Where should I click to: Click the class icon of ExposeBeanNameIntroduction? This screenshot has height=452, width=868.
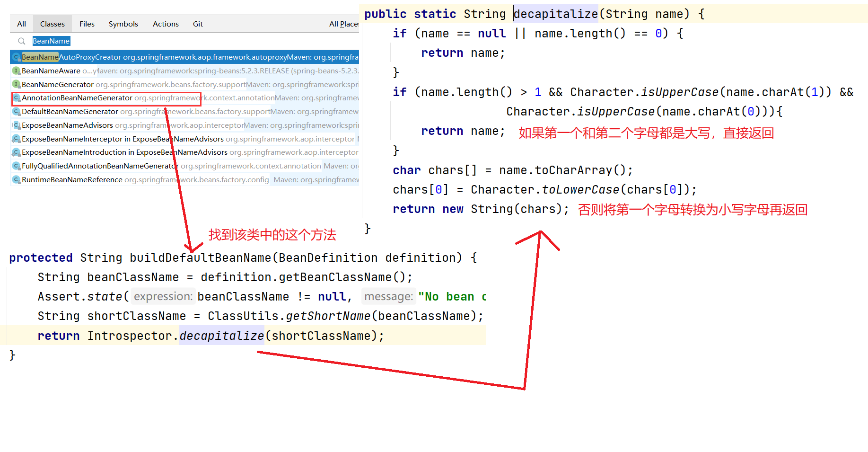click(16, 152)
